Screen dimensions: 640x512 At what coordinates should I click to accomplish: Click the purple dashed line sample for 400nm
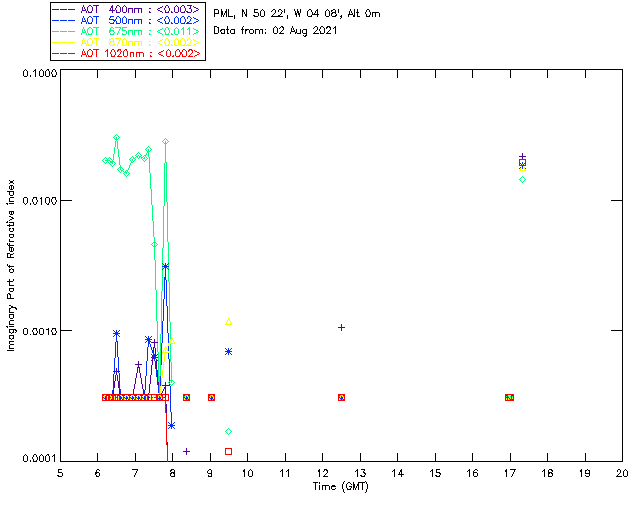point(64,9)
